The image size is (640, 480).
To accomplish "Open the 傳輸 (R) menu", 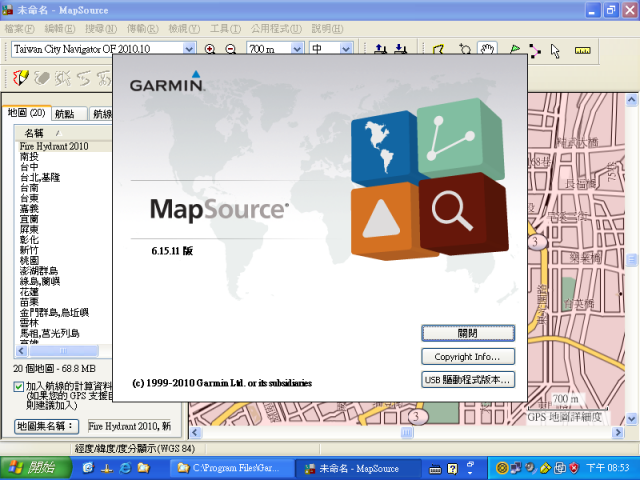I will pos(142,29).
